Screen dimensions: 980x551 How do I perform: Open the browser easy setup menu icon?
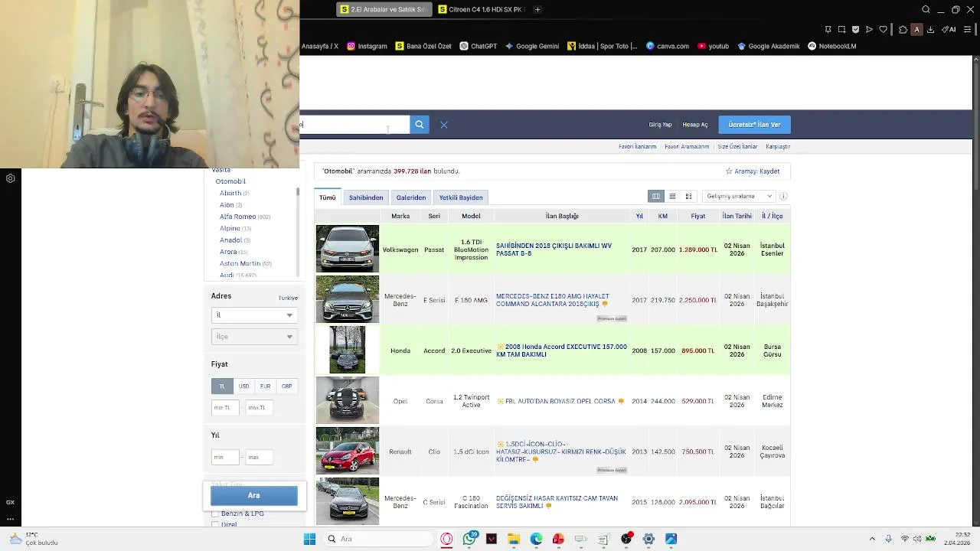(968, 30)
